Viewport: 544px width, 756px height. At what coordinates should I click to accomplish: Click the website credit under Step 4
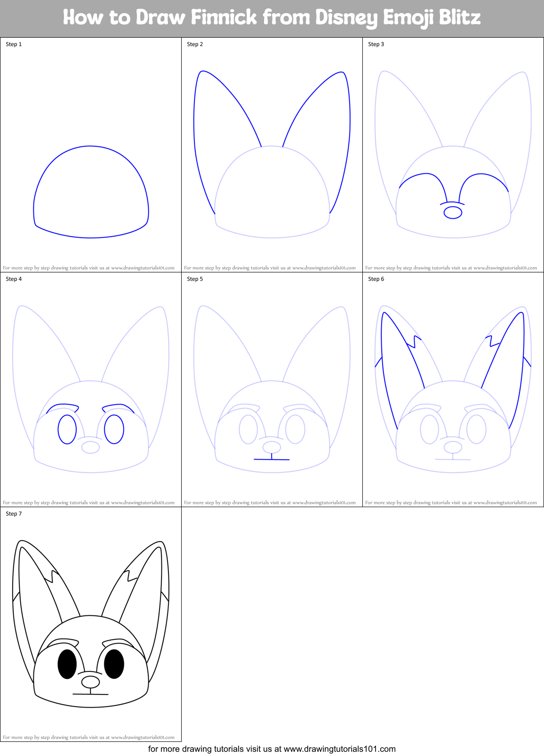coord(89,502)
